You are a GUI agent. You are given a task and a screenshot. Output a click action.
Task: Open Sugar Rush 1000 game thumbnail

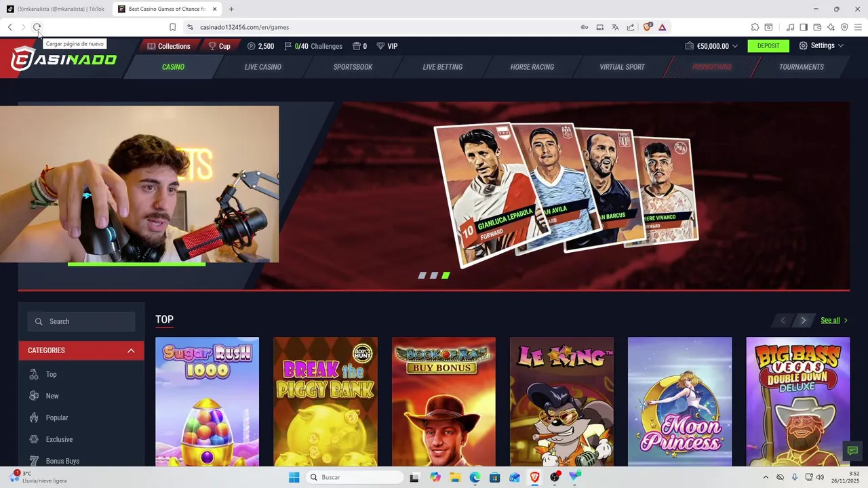[x=207, y=402]
